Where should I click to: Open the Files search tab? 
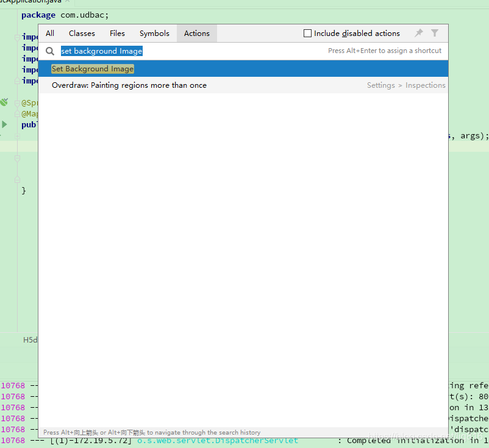[x=117, y=33]
